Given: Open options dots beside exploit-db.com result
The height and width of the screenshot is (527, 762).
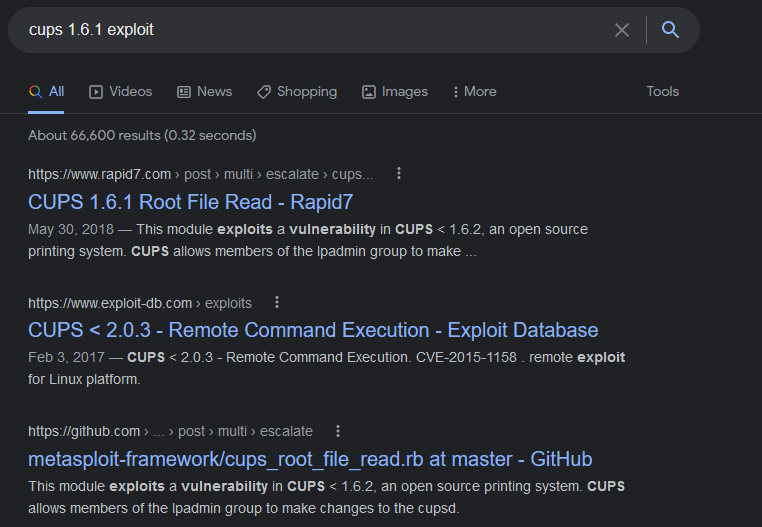Looking at the screenshot, I should click(277, 302).
